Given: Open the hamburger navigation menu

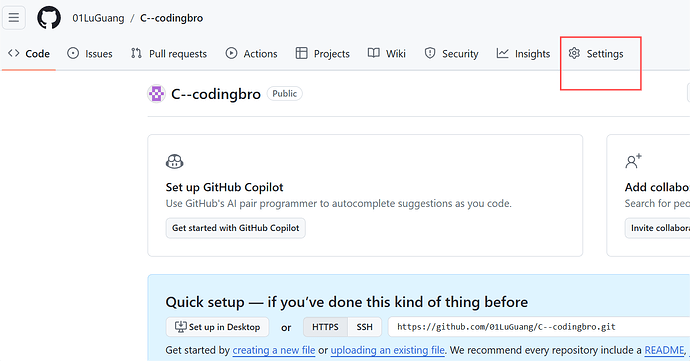Looking at the screenshot, I should 14,18.
